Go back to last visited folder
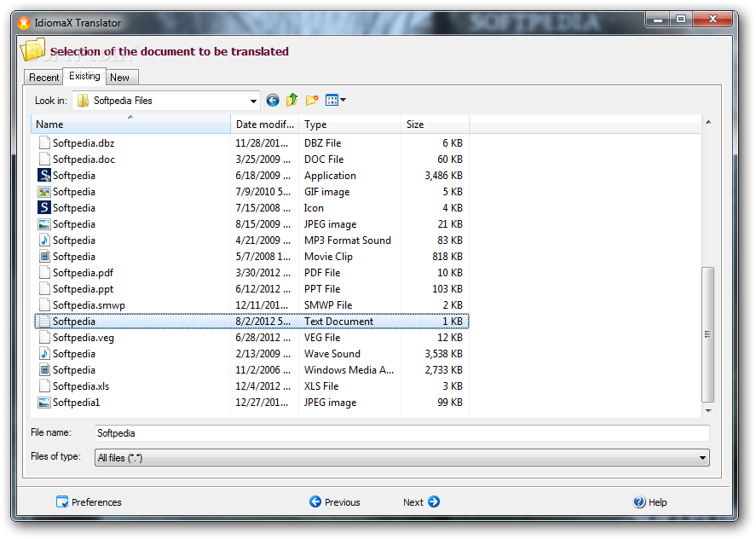756x539 pixels. [x=273, y=101]
